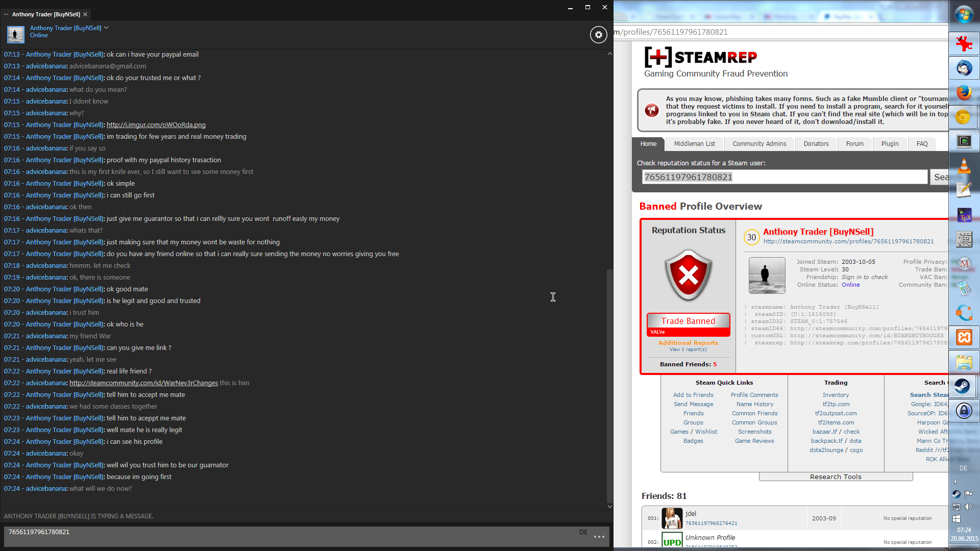The image size is (980, 551).
Task: Click the SteamRep user search field
Action: pos(784,177)
